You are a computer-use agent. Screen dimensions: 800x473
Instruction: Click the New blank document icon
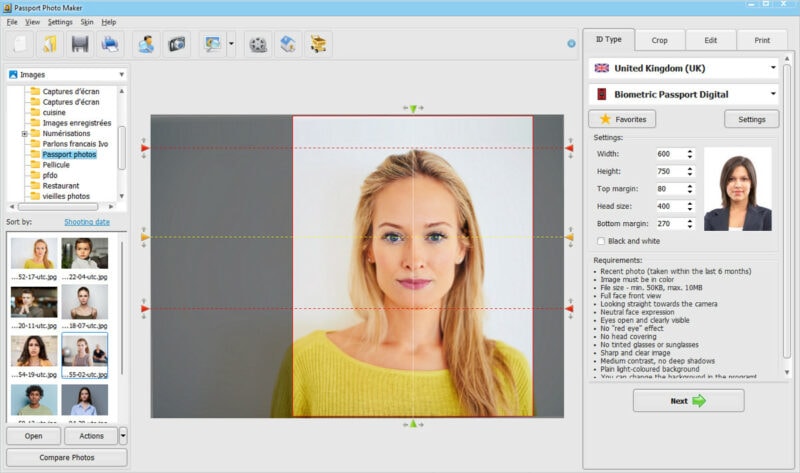(x=20, y=44)
